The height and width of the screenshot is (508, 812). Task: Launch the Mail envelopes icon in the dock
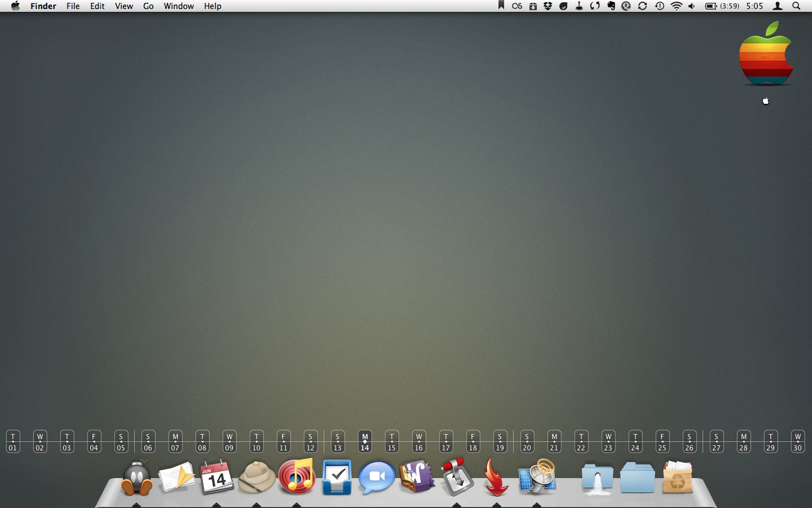176,478
